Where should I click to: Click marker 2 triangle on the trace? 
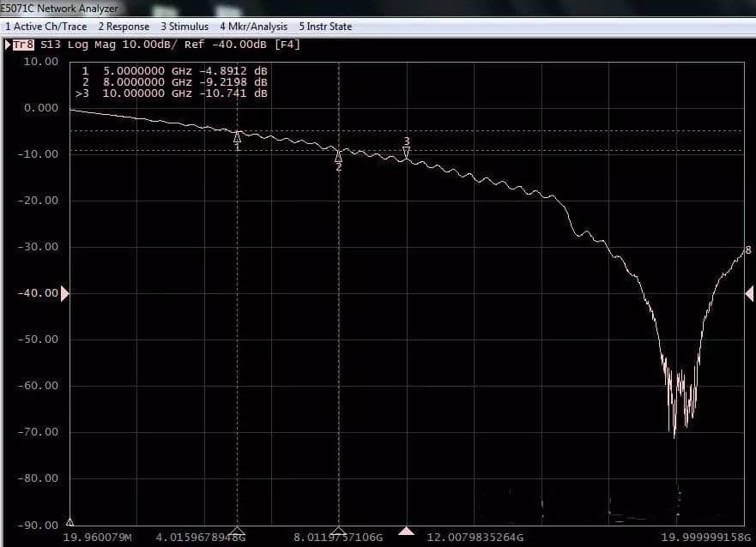tap(338, 156)
